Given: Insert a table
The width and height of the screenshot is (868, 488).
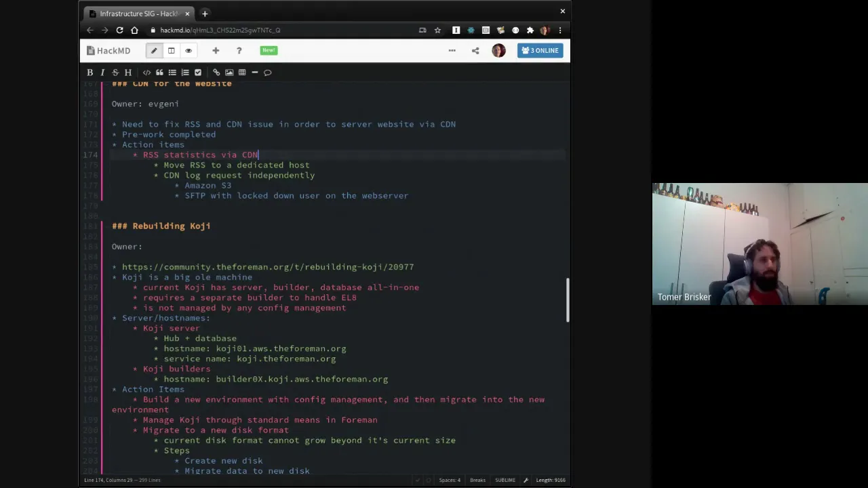Looking at the screenshot, I should tap(242, 73).
